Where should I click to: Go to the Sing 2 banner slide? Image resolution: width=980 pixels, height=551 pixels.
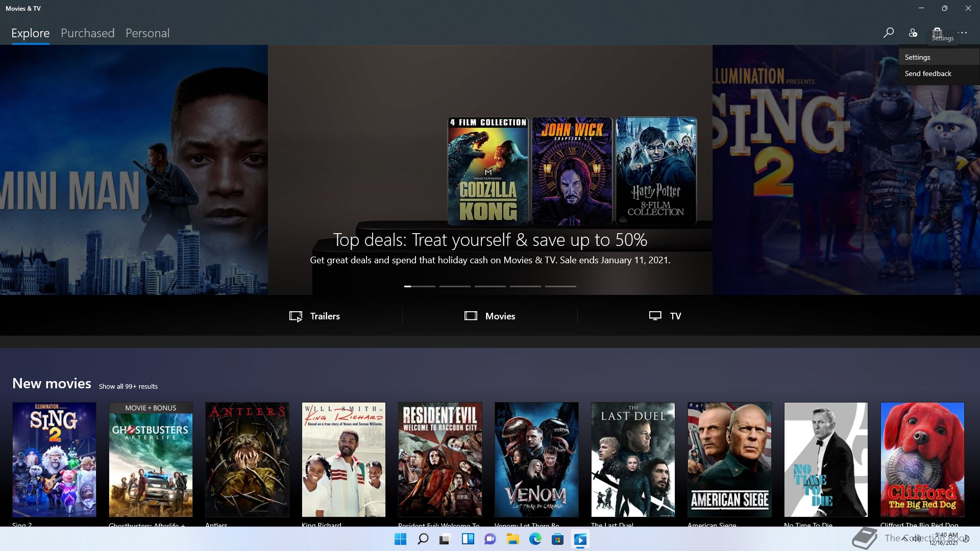coord(846,170)
